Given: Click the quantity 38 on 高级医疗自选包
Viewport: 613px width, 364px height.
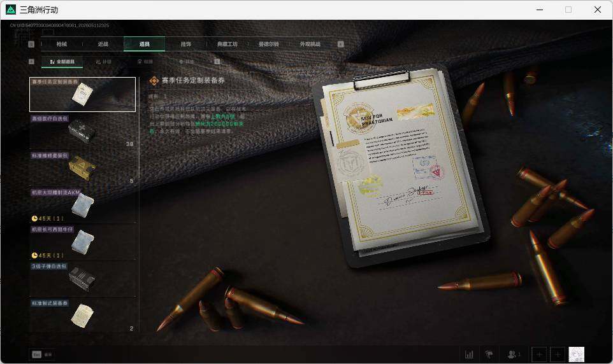Looking at the screenshot, I should point(130,144).
